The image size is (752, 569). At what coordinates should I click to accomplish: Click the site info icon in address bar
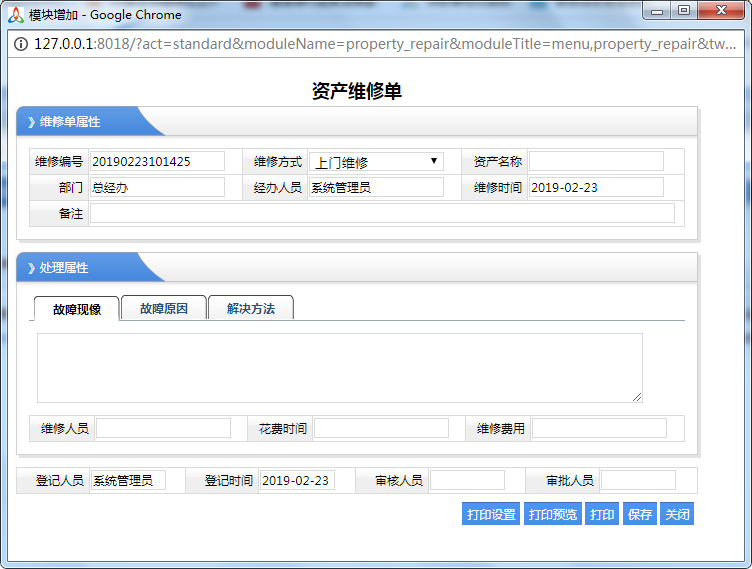pyautogui.click(x=21, y=44)
